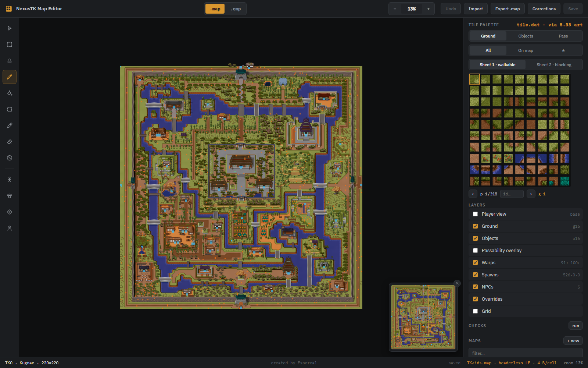Viewport: 588px width, 368px height.
Task: Increase zoom with the plus button
Action: coord(428,9)
